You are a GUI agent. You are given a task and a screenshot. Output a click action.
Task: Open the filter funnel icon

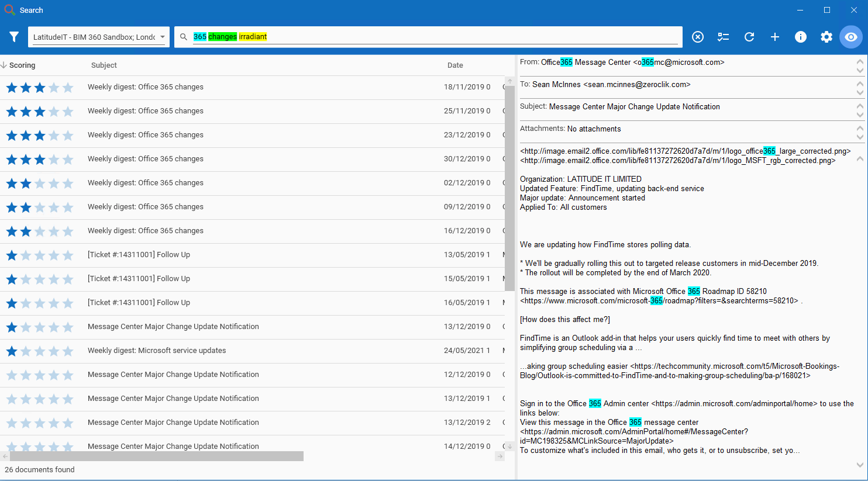point(14,37)
